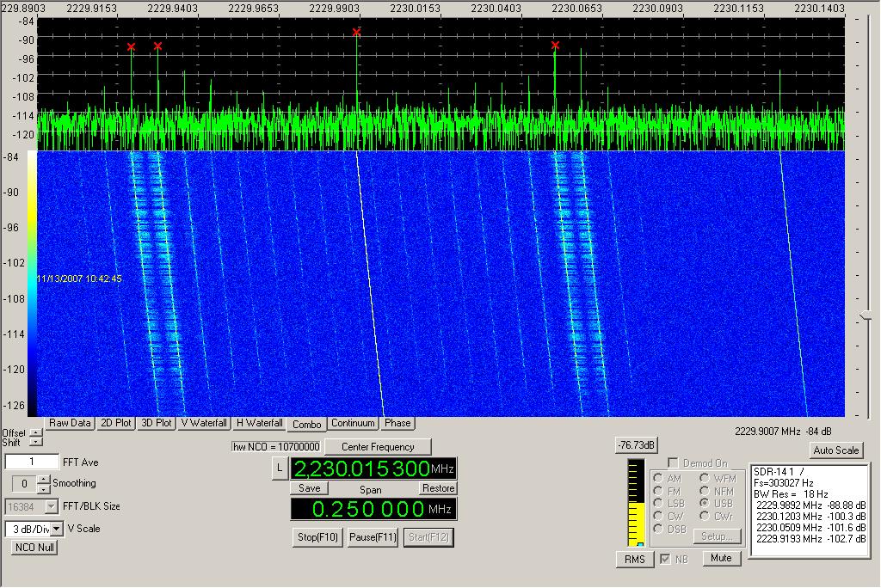Click the NCO Null button
881x588 pixels.
[x=34, y=547]
